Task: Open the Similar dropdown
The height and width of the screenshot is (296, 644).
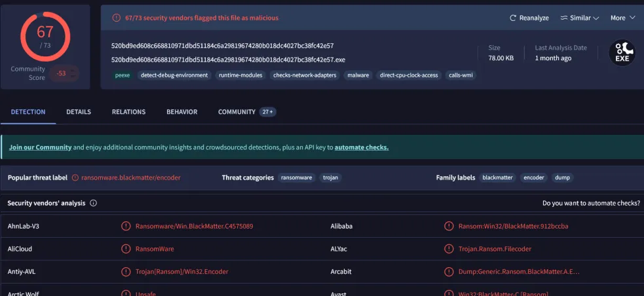Action: (580, 18)
